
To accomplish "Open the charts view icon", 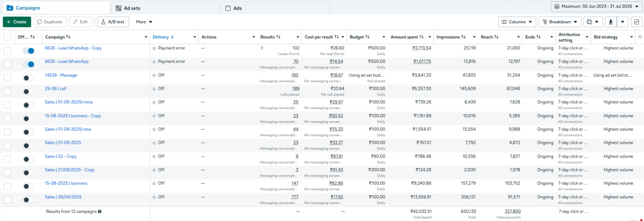I will click(x=636, y=22).
